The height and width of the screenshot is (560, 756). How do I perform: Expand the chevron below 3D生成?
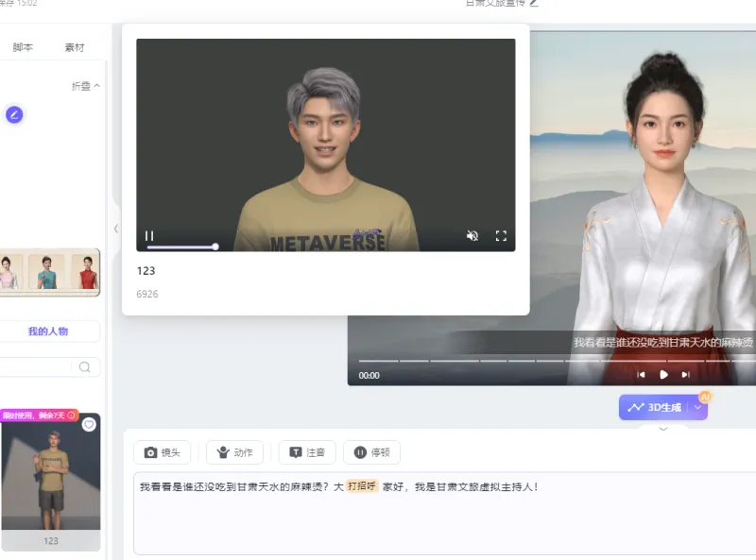[663, 429]
